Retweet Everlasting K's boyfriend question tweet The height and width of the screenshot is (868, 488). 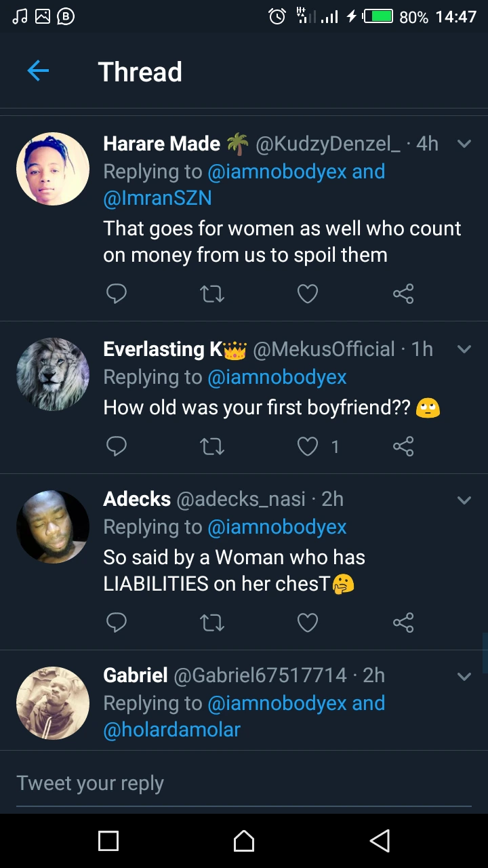point(212,446)
